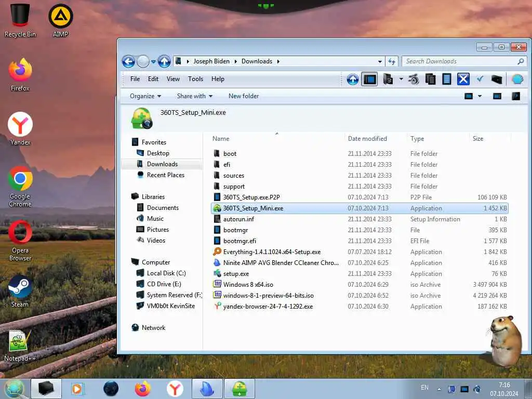Click the blue lined-page toolbar icon
The width and height of the screenshot is (532, 399).
(446, 79)
